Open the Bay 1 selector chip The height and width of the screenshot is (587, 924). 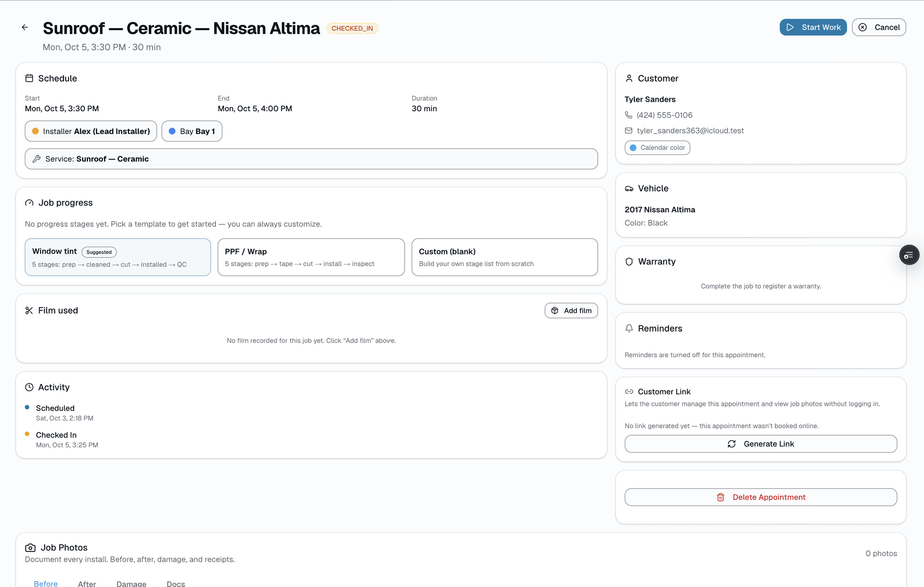point(192,131)
